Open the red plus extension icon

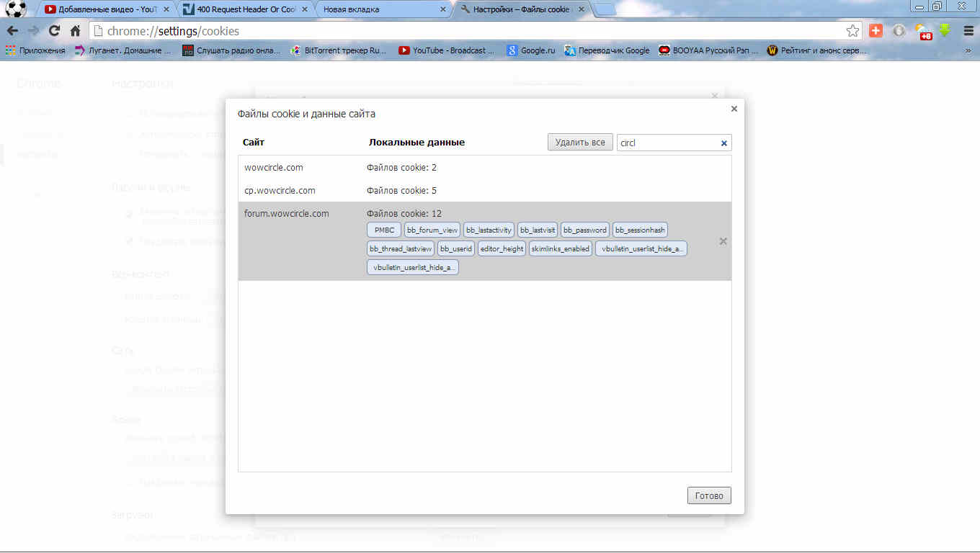[x=876, y=31]
